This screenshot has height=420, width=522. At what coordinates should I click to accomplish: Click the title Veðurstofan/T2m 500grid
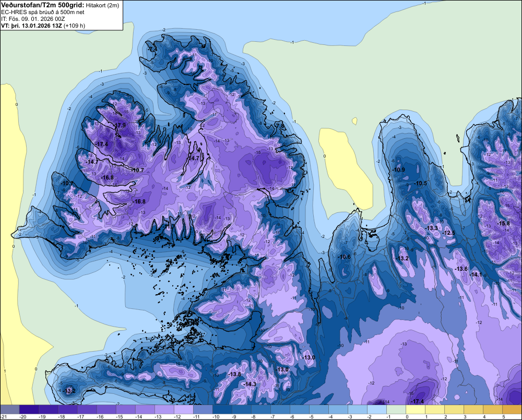[43, 5]
